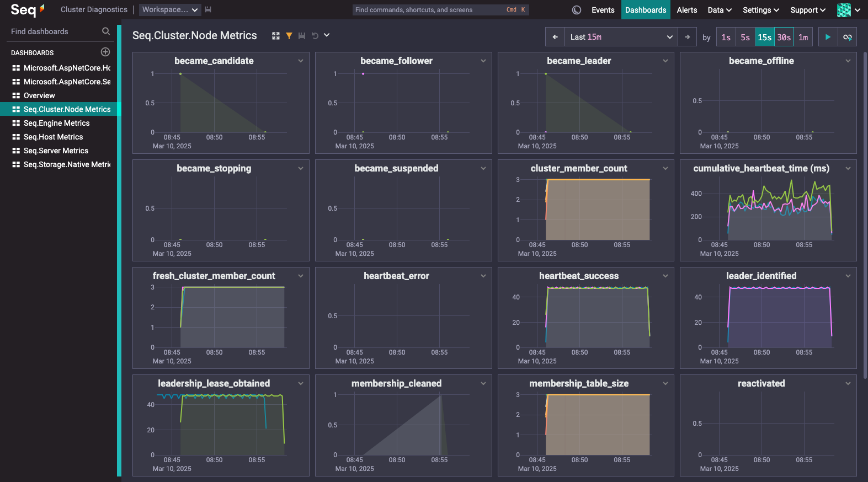Select 1s interval
Image resolution: width=868 pixels, height=482 pixels.
(x=726, y=37)
